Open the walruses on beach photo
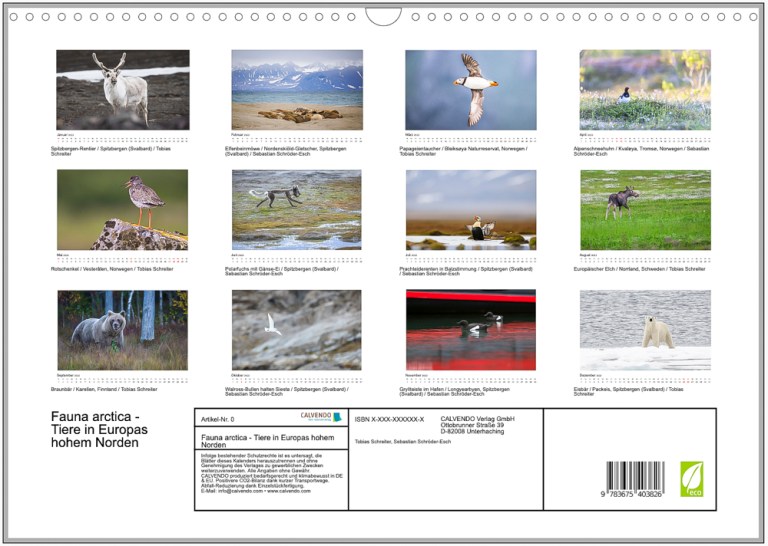 click(x=297, y=90)
